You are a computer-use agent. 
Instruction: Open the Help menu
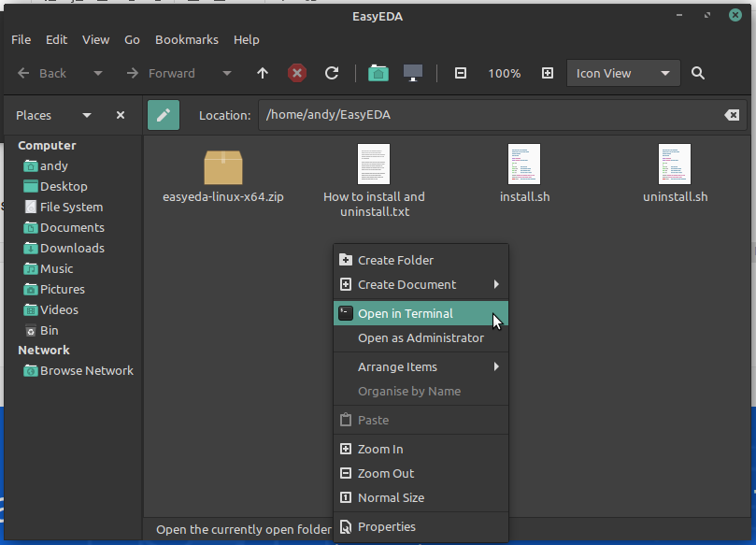click(247, 39)
